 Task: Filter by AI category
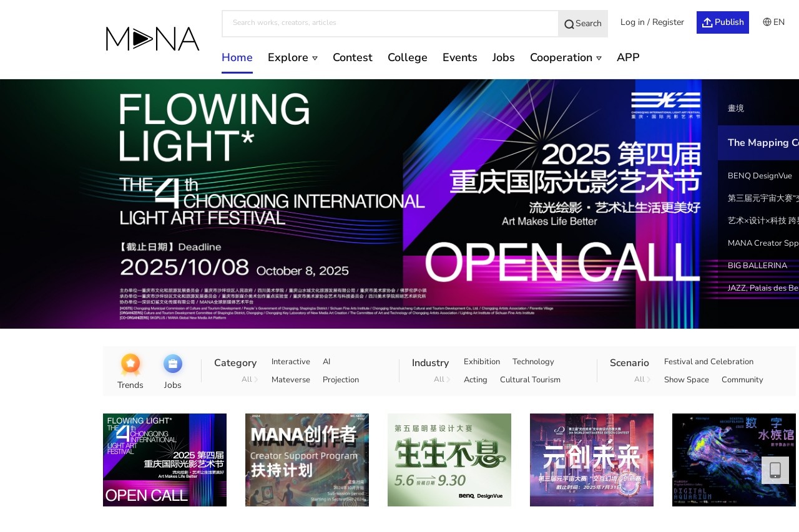tap(326, 362)
